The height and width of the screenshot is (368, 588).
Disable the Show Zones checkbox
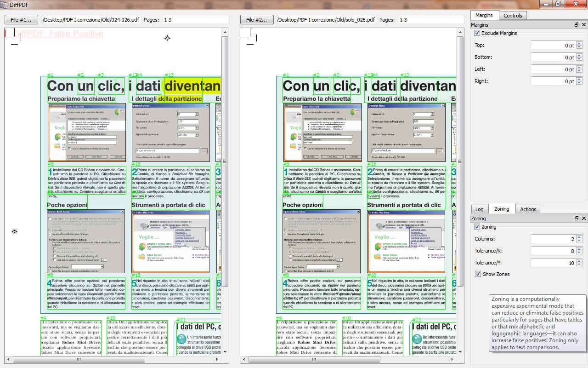478,274
